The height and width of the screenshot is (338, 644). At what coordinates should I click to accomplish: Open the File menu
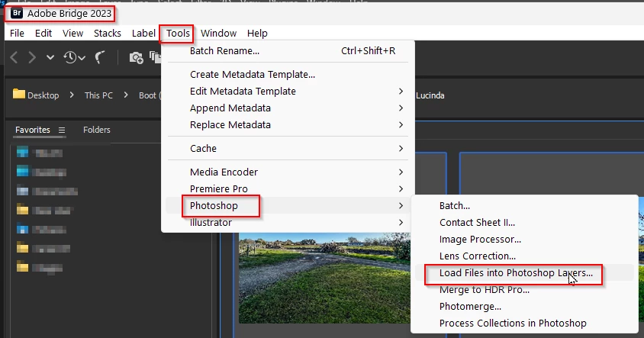click(x=17, y=34)
